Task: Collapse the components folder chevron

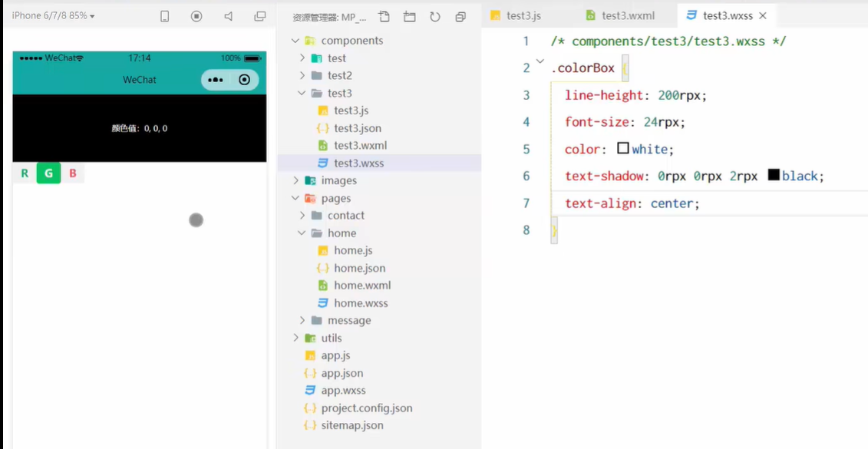Action: click(295, 41)
